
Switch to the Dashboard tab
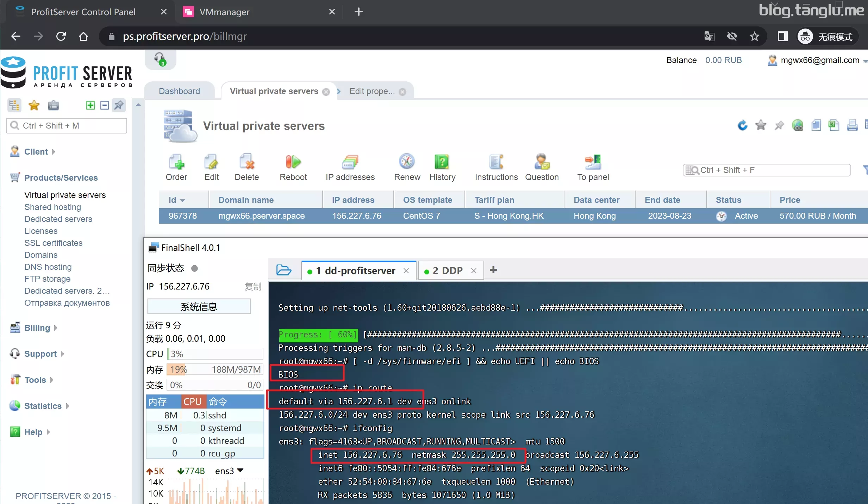[x=179, y=91]
